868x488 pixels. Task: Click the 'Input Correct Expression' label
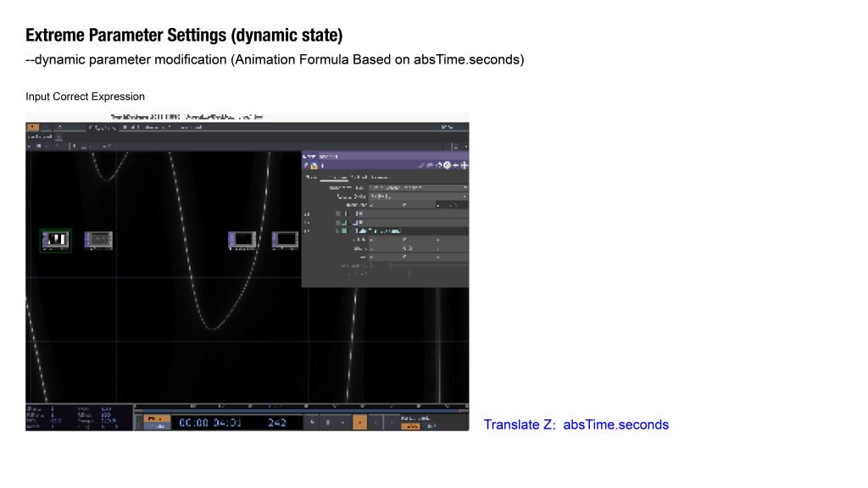click(x=86, y=97)
